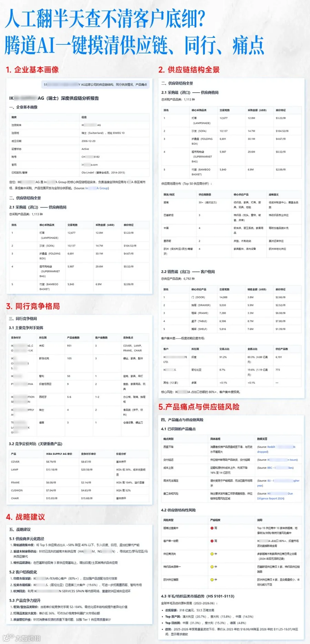Open the IBJ source link for 需求无法满足
This screenshot has height=644, width=310.
click(x=278, y=483)
